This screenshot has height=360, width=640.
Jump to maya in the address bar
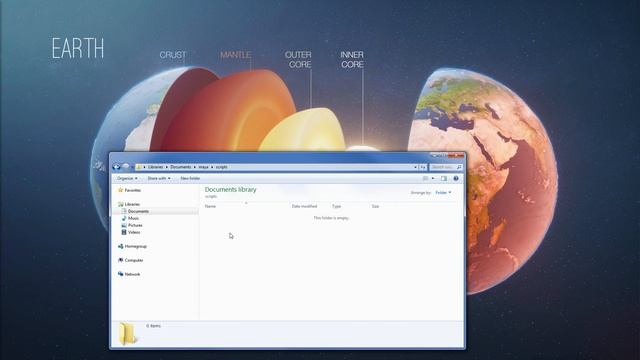(203, 167)
